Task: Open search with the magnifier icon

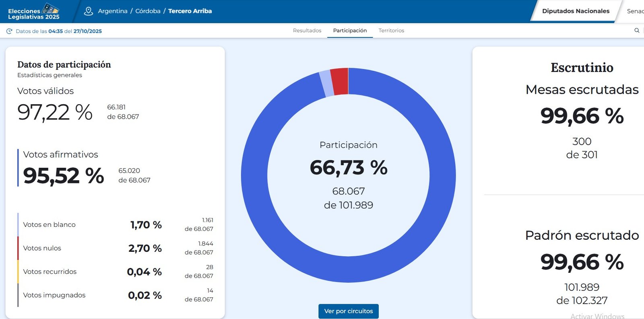Action: coord(637,31)
